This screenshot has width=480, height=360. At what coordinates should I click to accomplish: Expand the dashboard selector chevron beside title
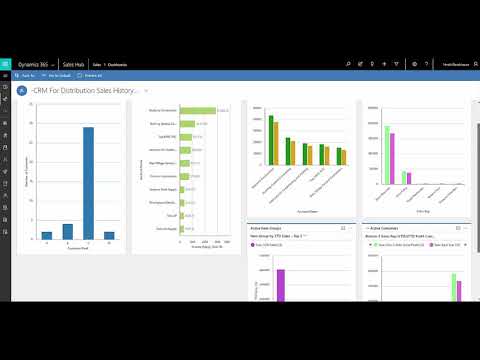146,91
